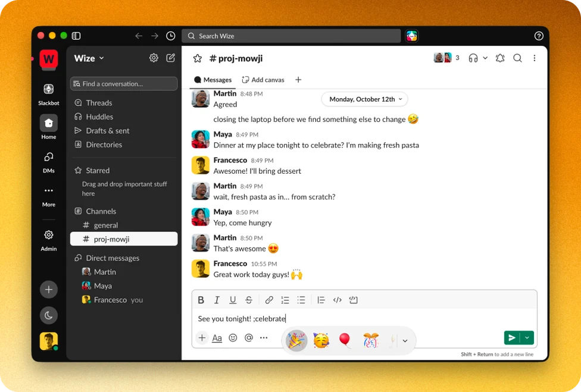Select the red W workspace icon

(49, 59)
